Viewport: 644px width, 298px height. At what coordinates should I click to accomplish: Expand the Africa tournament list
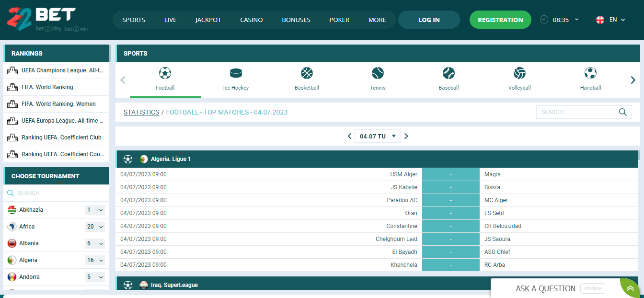[95, 227]
